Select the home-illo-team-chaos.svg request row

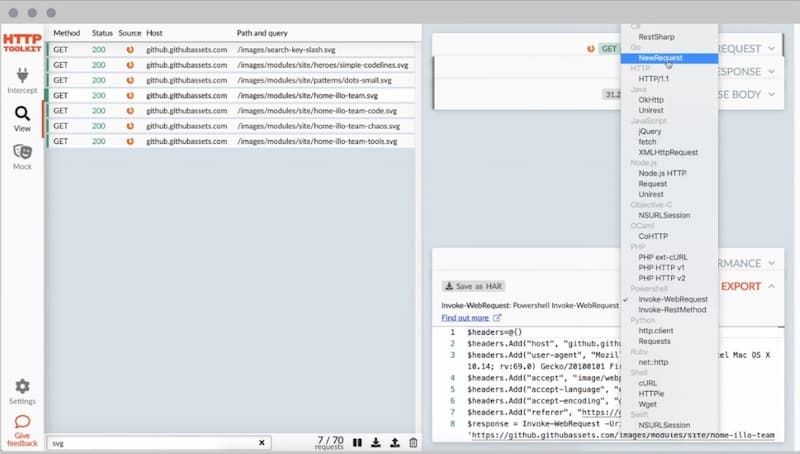pyautogui.click(x=232, y=126)
